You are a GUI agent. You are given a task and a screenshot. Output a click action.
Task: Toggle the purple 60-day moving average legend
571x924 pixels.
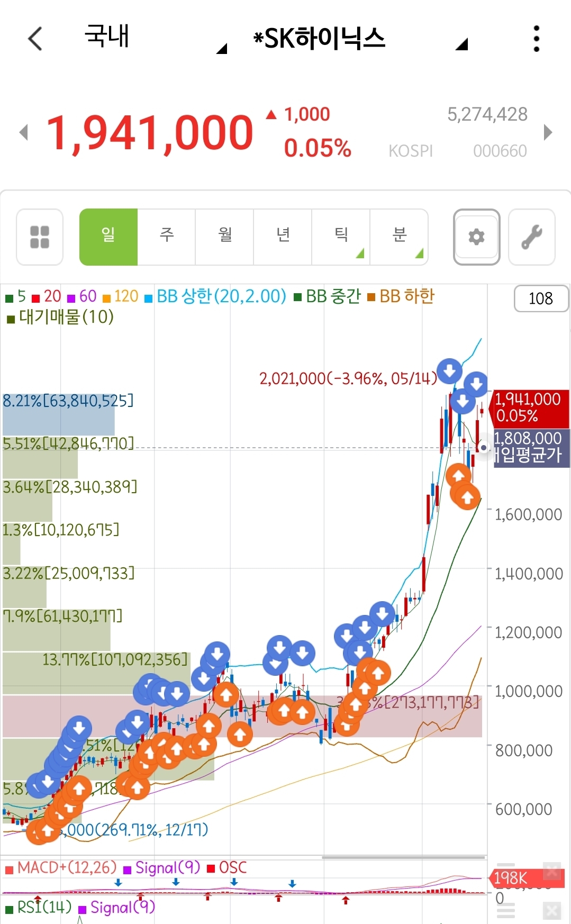point(82,296)
